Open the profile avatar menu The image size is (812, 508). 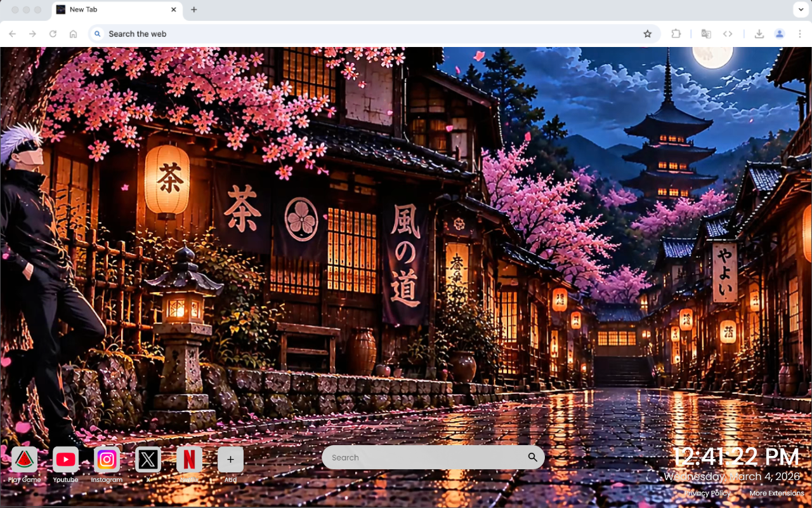pos(780,34)
